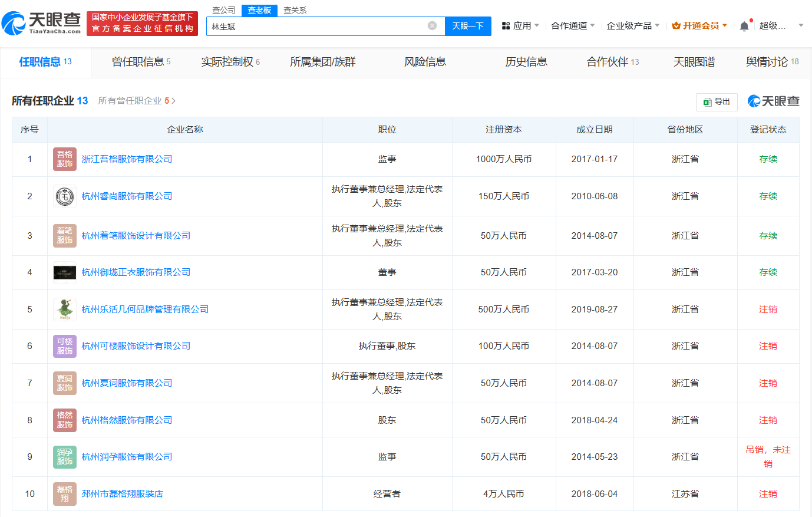Switch to the 查老板 search tab
This screenshot has width=812, height=517.
point(259,10)
